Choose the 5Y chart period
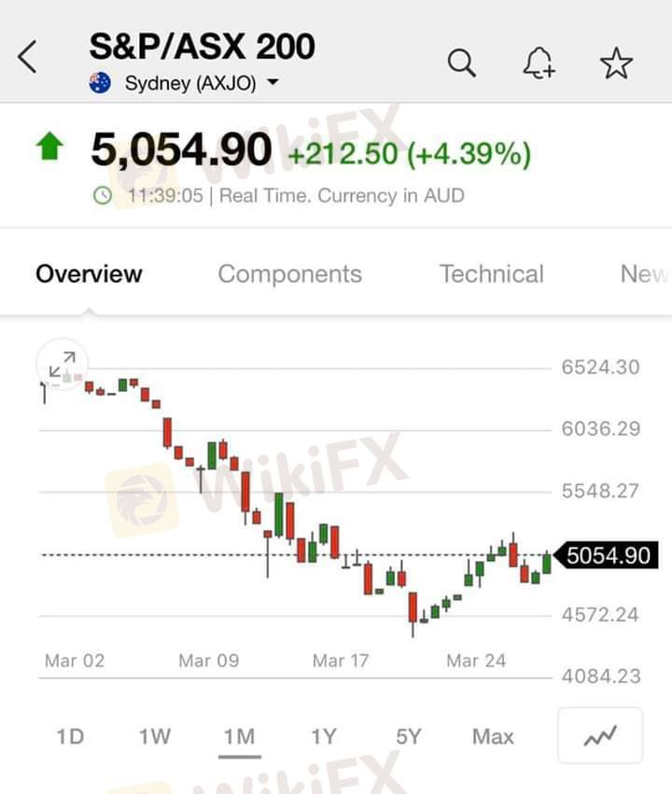This screenshot has width=672, height=794. point(409,736)
